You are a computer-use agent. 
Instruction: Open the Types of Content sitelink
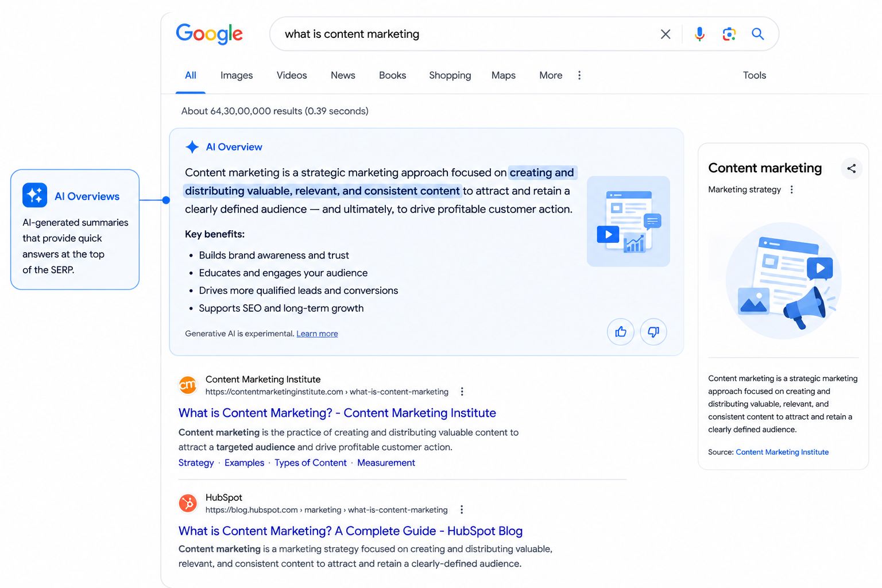coord(311,463)
